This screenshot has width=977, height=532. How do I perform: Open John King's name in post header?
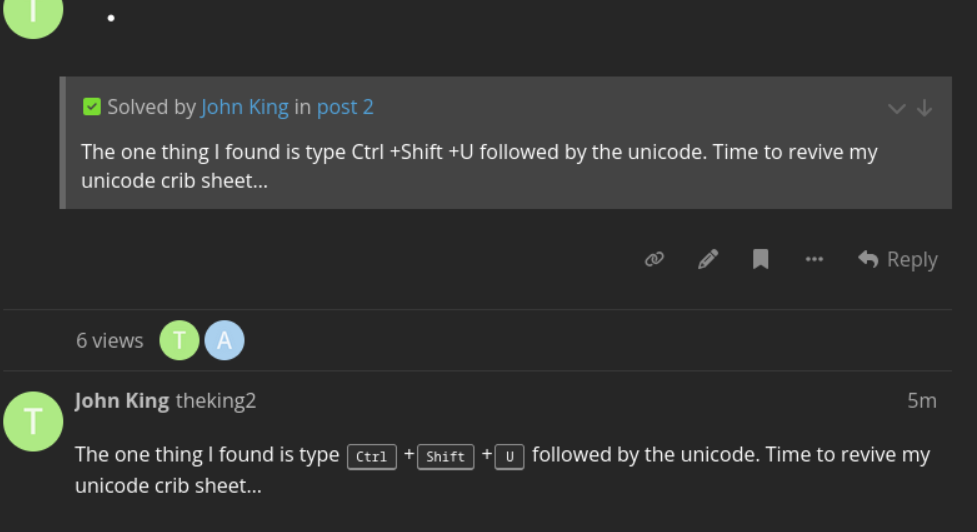tap(122, 401)
